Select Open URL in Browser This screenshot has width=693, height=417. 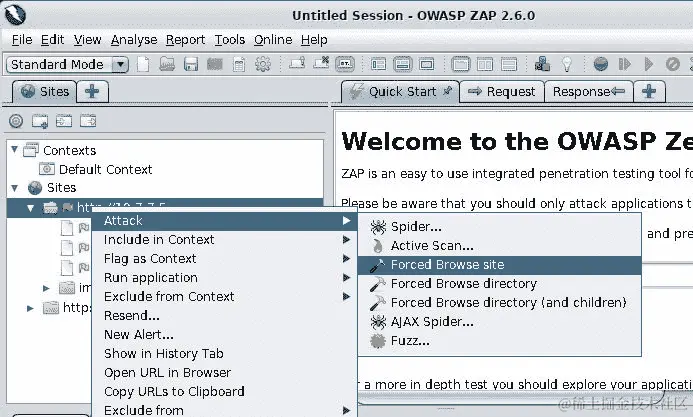coord(225,372)
